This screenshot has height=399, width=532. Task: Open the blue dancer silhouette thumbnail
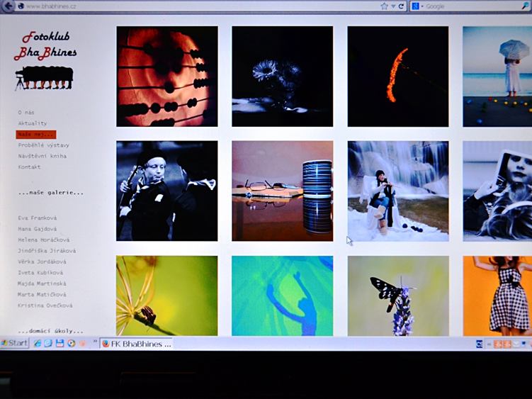click(x=283, y=296)
